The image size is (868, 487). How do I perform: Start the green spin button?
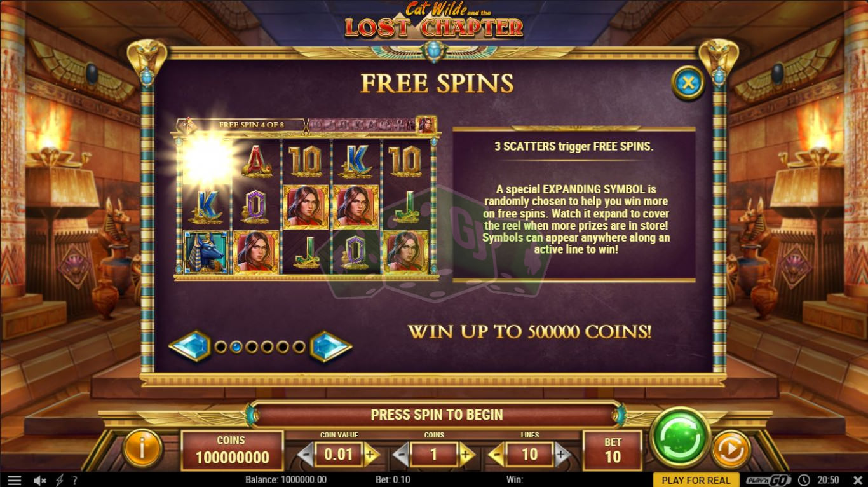coord(681,438)
